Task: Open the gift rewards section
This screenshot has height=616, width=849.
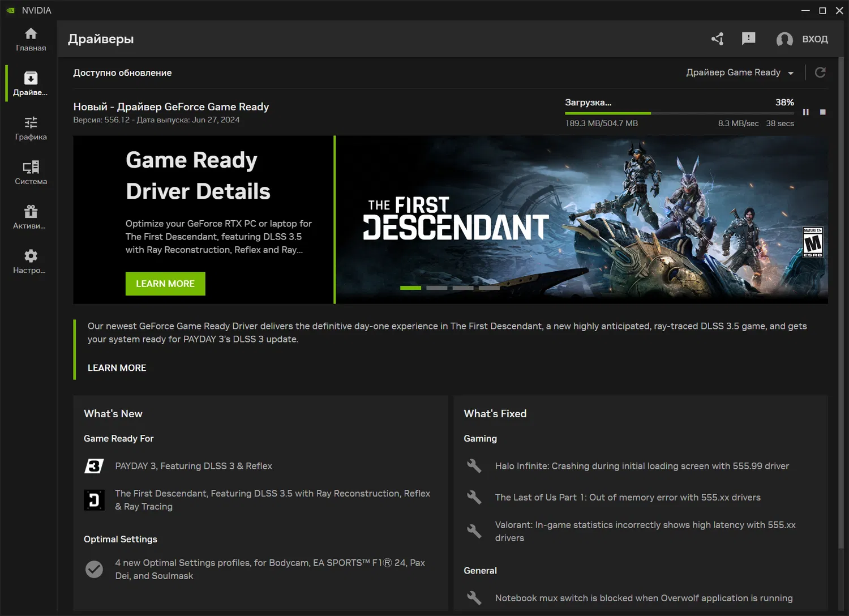Action: (x=31, y=217)
